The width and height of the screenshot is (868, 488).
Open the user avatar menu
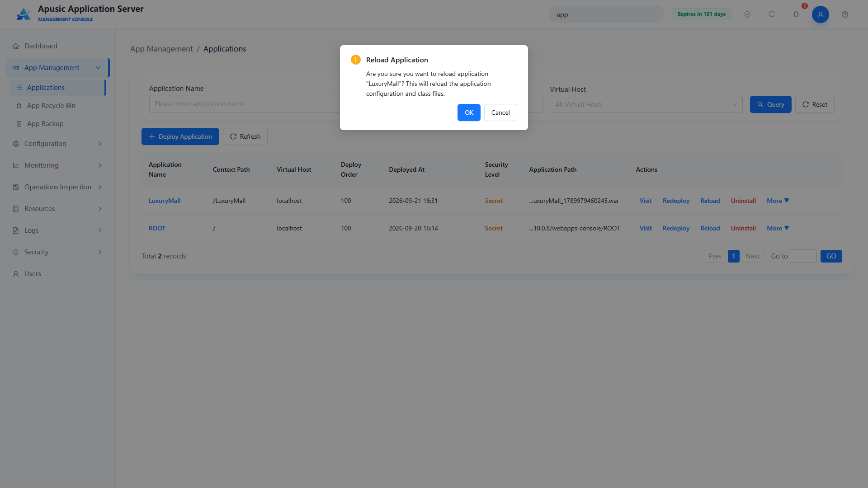coord(821,14)
